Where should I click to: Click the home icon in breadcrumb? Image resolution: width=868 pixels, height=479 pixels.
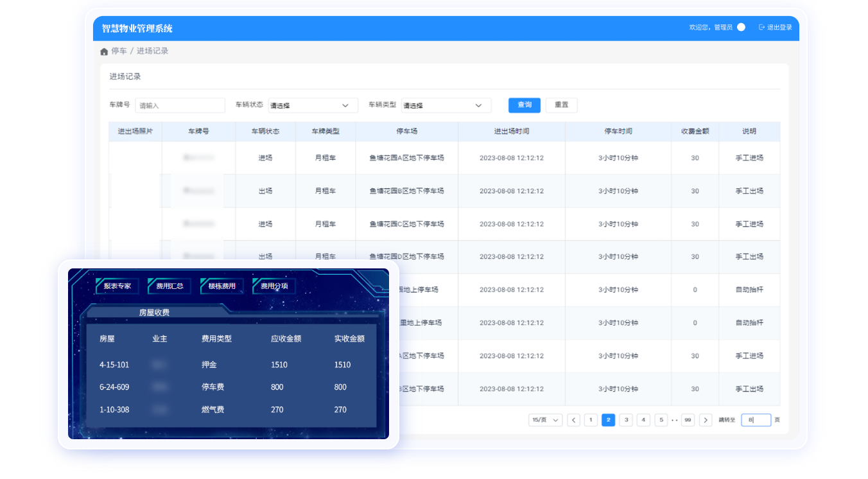tap(104, 51)
